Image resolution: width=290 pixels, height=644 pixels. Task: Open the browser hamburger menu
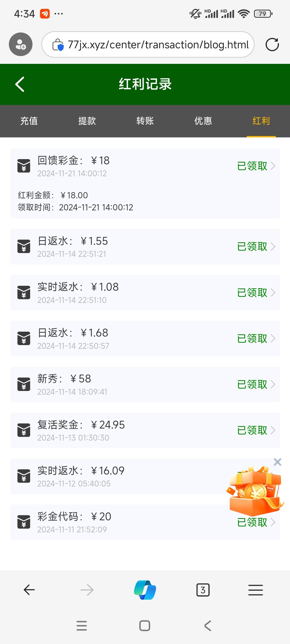tap(255, 590)
